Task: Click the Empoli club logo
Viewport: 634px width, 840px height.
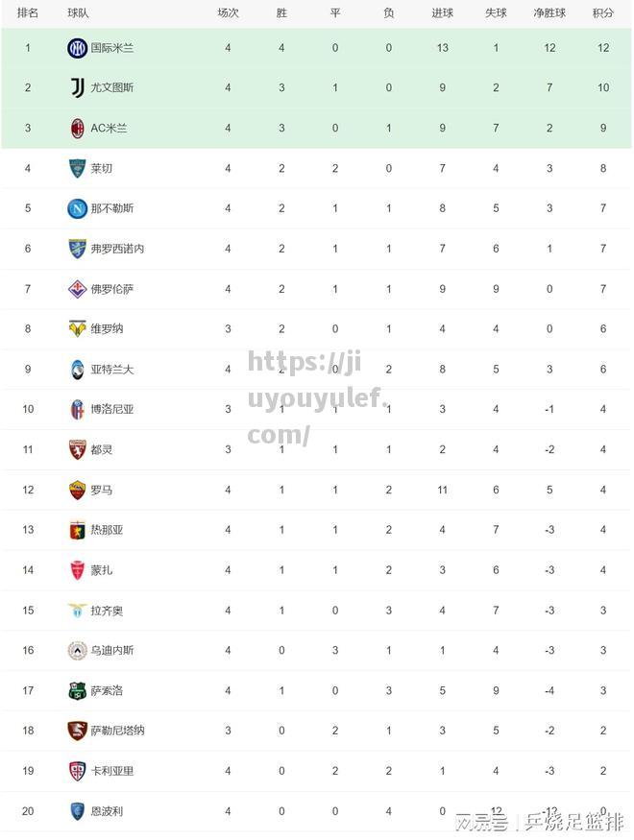Action: coord(77,811)
